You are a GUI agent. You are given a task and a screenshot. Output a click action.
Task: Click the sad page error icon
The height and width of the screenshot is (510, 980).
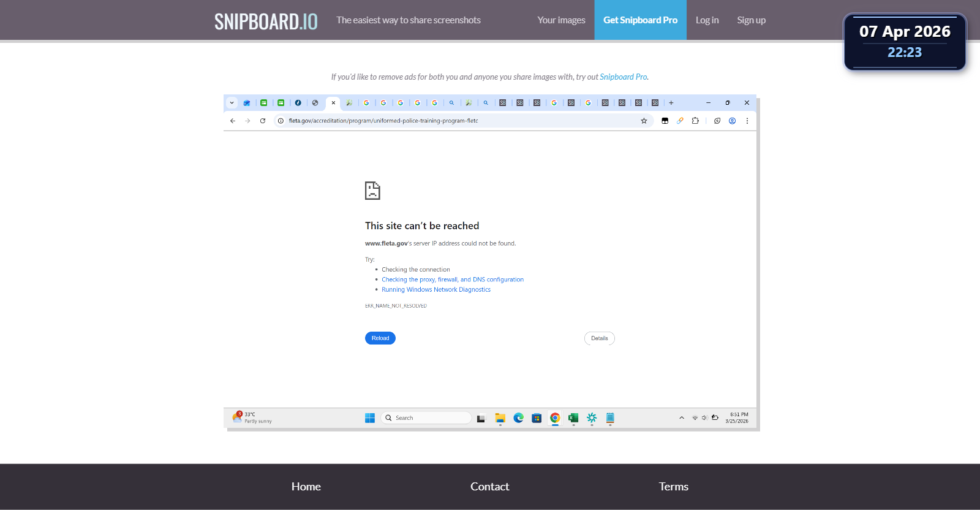pos(372,191)
